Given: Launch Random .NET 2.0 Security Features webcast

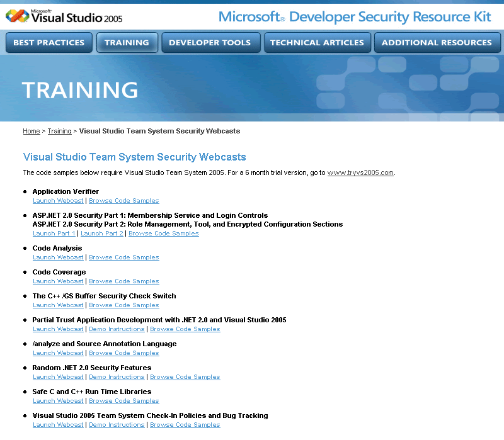Looking at the screenshot, I should [x=58, y=377].
